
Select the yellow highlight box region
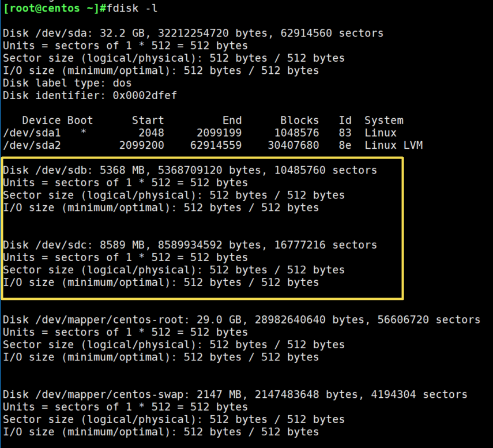(202, 229)
